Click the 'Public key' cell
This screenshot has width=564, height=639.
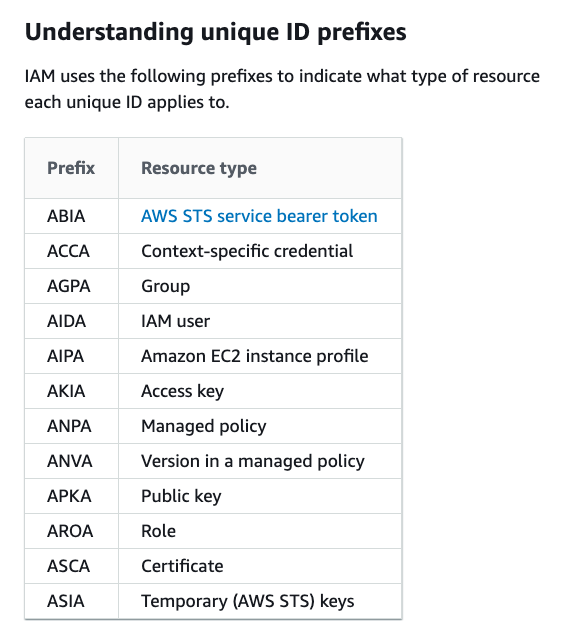tap(260, 496)
